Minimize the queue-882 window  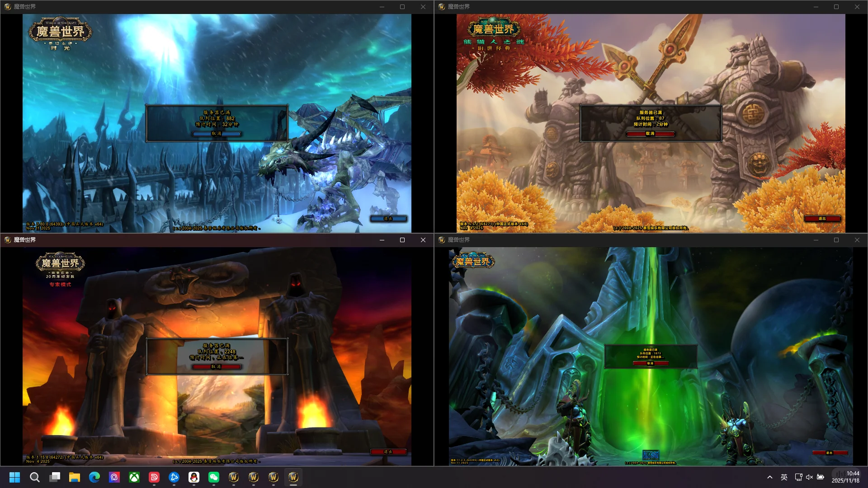tap(382, 7)
